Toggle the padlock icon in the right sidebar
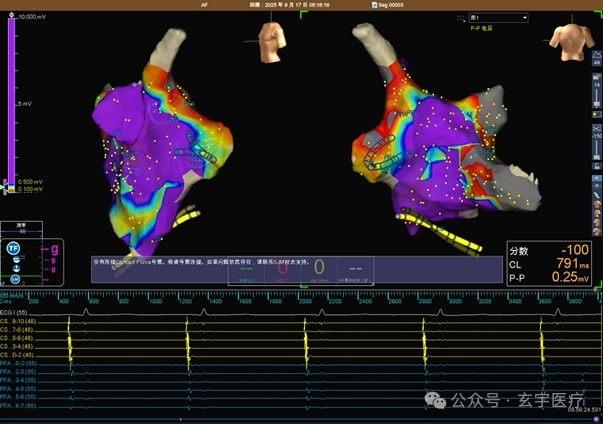The image size is (603, 424). coord(597,166)
